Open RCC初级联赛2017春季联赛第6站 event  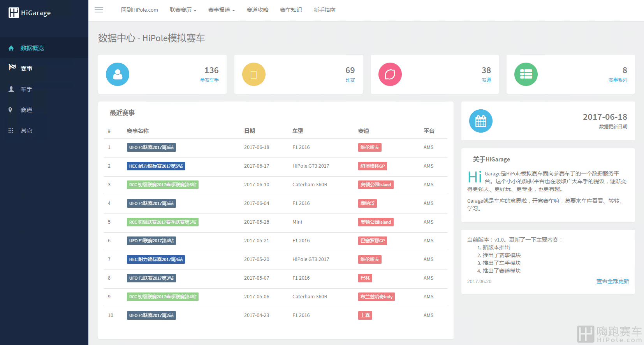163,185
